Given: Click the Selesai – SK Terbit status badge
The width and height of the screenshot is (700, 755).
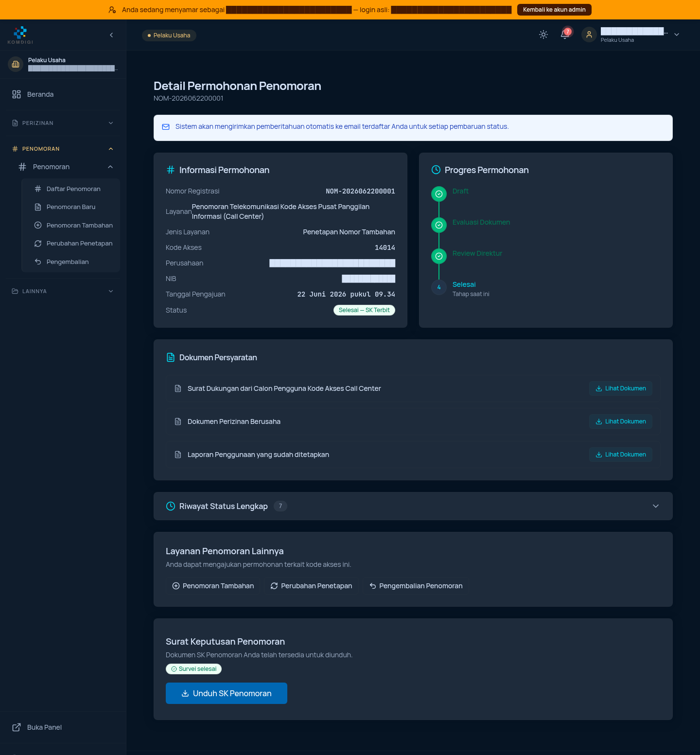Looking at the screenshot, I should [364, 310].
